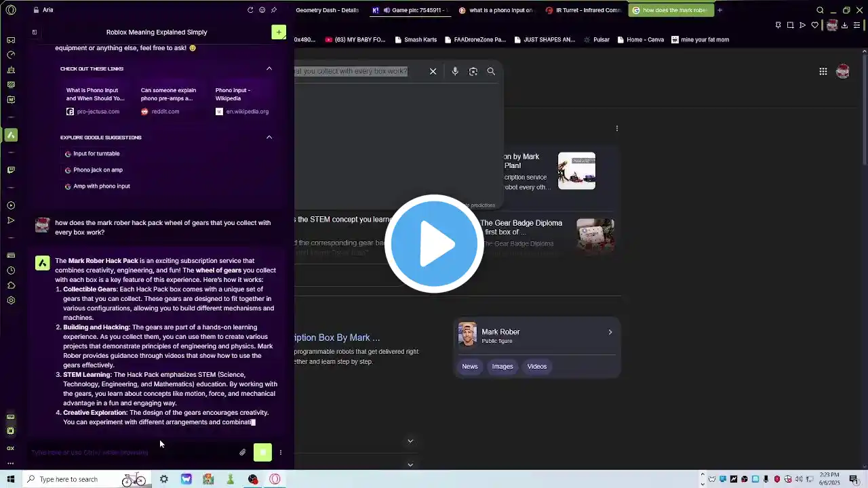The image size is (868, 488).
Task: Select the Input for turntable suggestion
Action: [x=92, y=154]
